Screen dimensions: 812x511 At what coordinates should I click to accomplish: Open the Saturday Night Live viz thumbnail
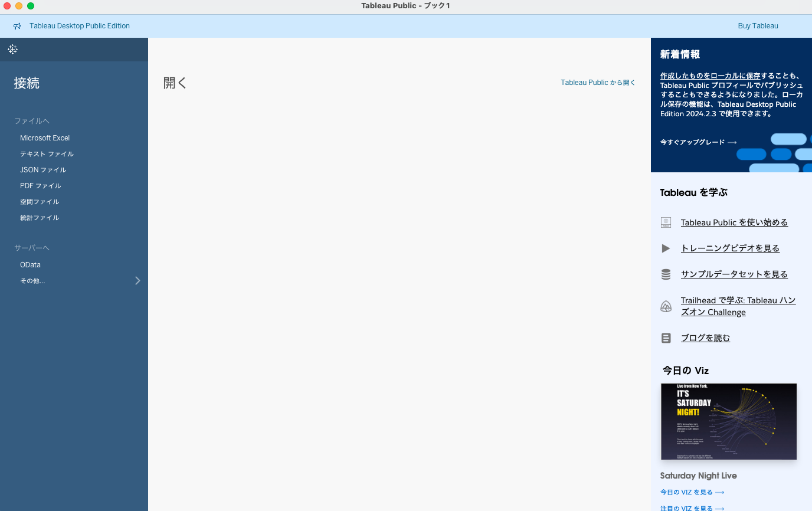click(x=729, y=421)
